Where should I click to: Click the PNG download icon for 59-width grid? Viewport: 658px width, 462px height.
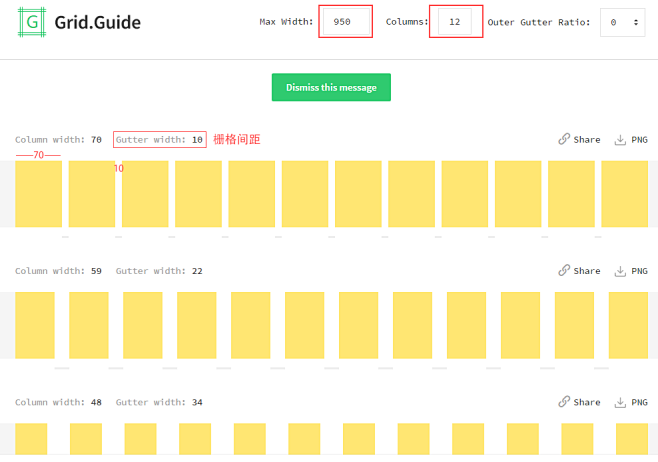pos(620,271)
